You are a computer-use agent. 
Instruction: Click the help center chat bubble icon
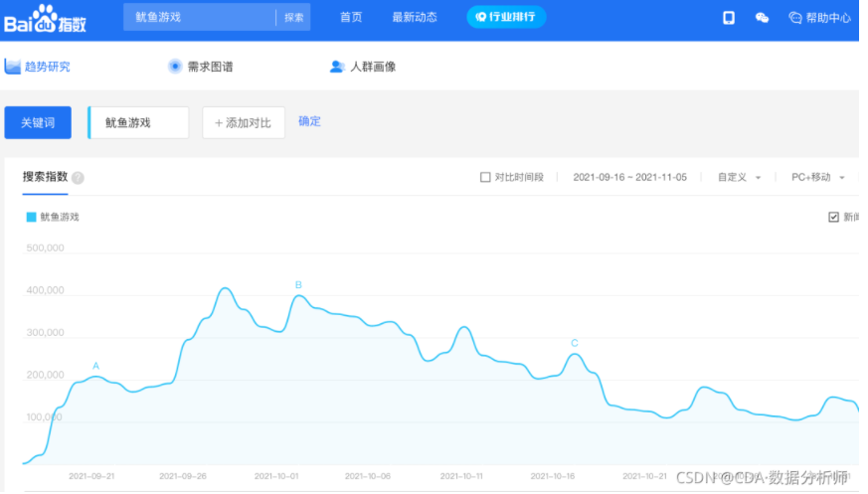795,18
